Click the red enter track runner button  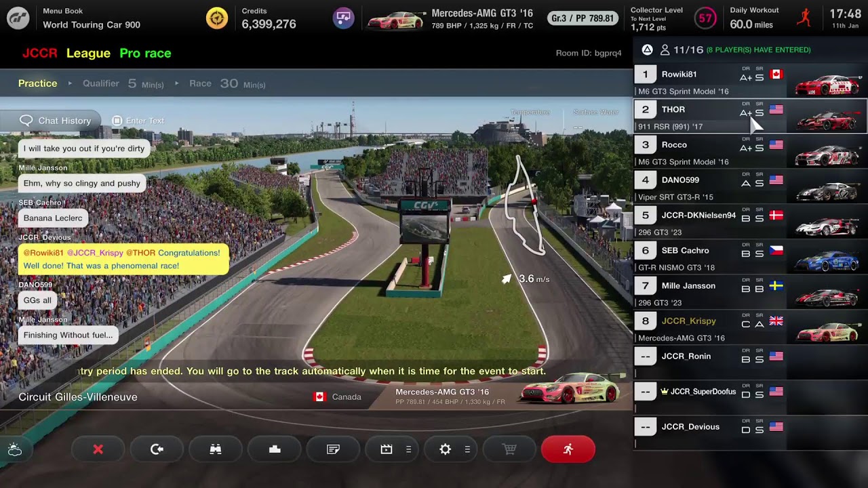point(568,449)
